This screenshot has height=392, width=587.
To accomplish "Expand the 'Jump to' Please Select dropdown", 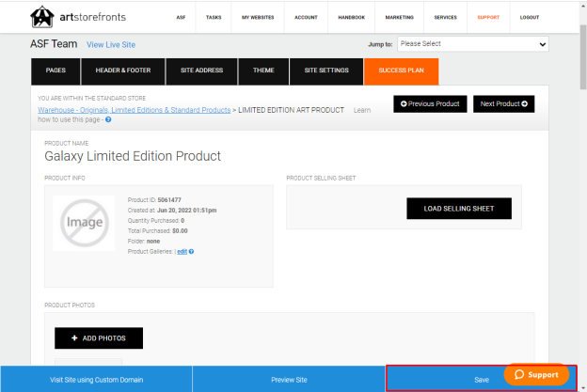I will 473,44.
